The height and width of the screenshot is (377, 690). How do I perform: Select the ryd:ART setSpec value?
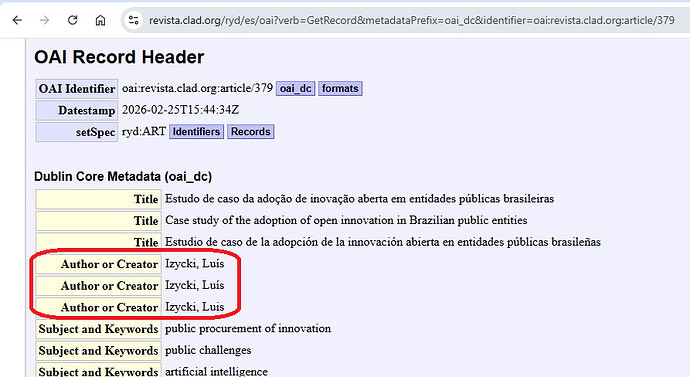tap(144, 131)
